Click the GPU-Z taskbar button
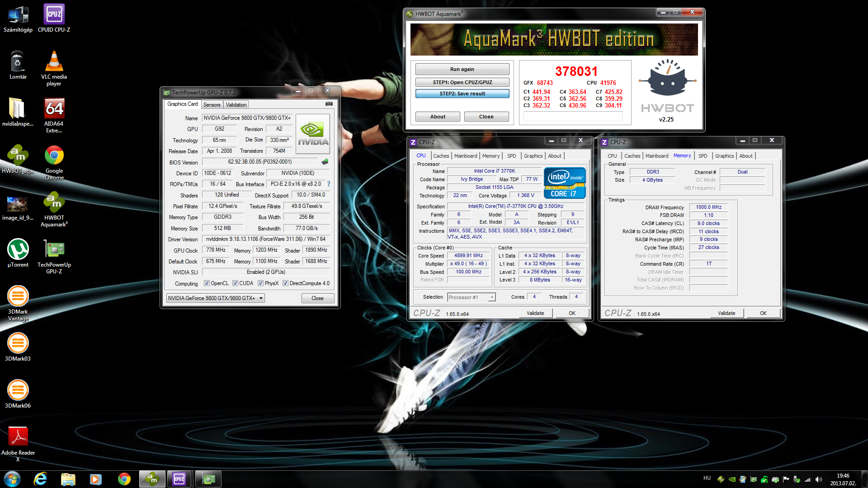The height and width of the screenshot is (488, 868). [x=208, y=479]
